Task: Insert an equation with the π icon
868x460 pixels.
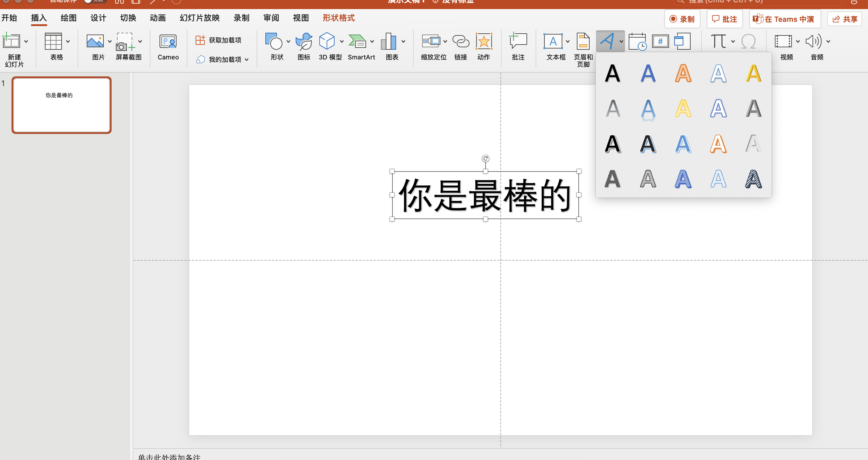Action: pos(718,41)
